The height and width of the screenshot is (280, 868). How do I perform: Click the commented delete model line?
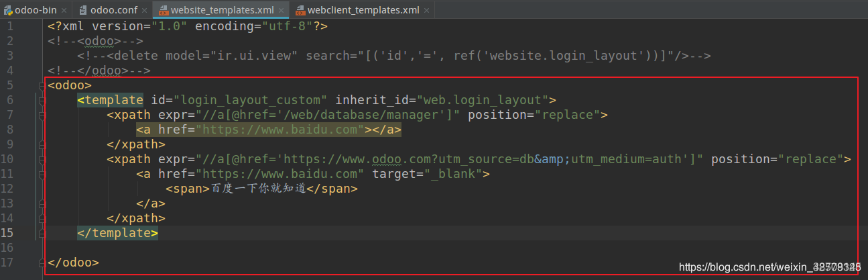pyautogui.click(x=393, y=56)
